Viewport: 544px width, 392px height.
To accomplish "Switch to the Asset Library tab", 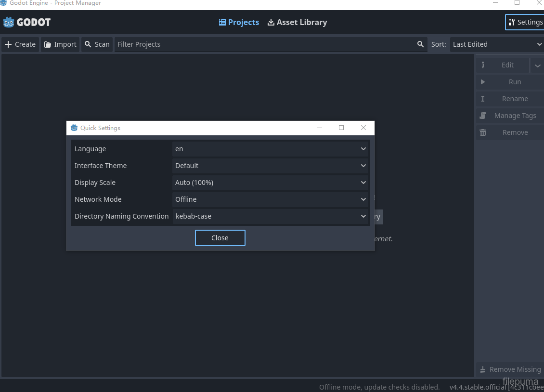I will click(297, 22).
